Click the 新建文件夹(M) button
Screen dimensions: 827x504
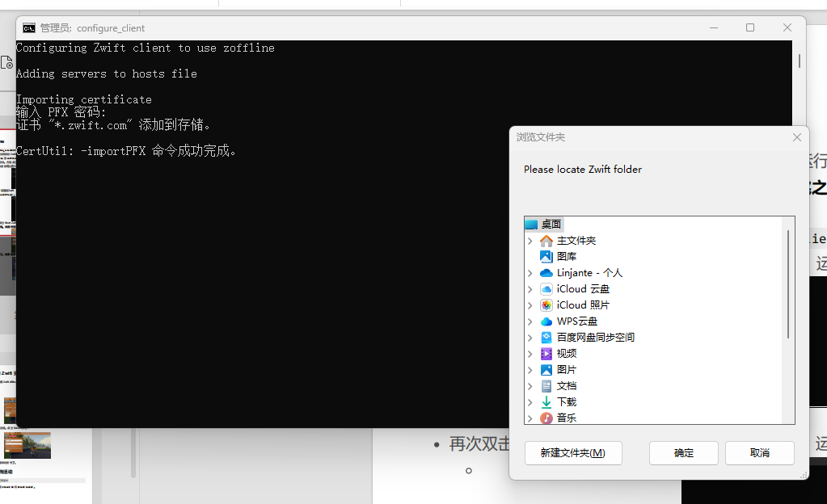coord(573,453)
